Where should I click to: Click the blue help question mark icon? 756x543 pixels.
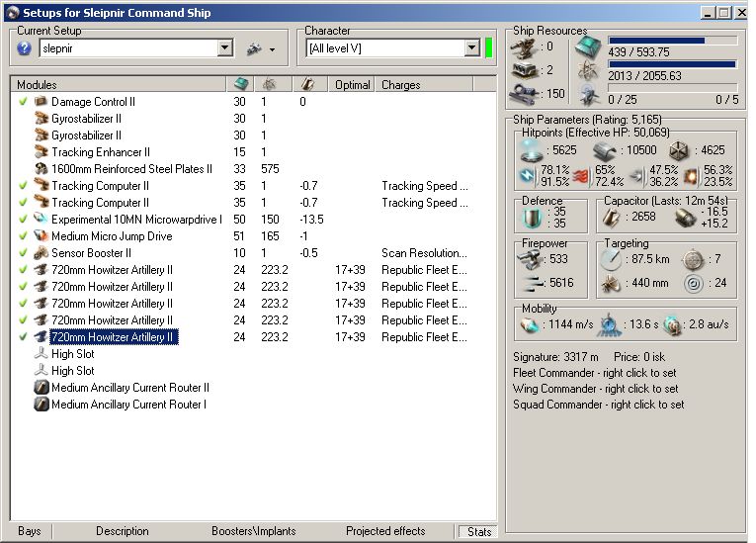(24, 48)
